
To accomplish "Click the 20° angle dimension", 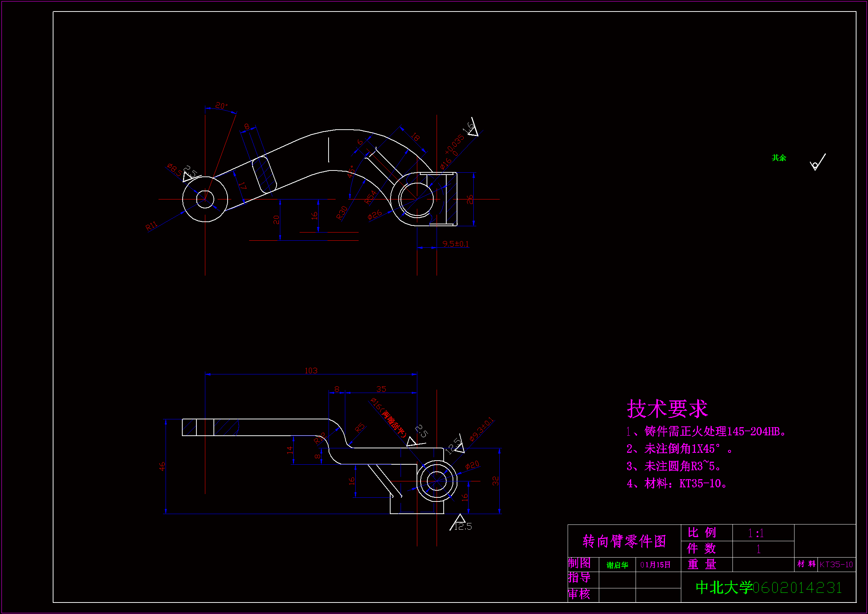I will coord(221,105).
